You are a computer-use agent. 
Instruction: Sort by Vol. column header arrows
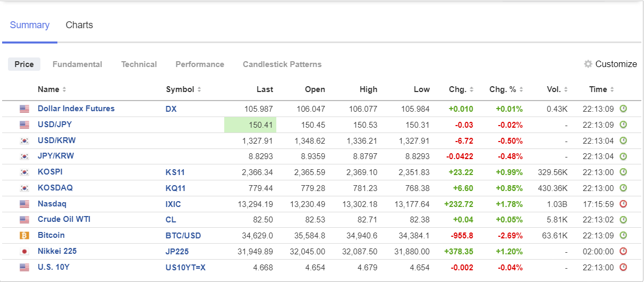tap(566, 89)
